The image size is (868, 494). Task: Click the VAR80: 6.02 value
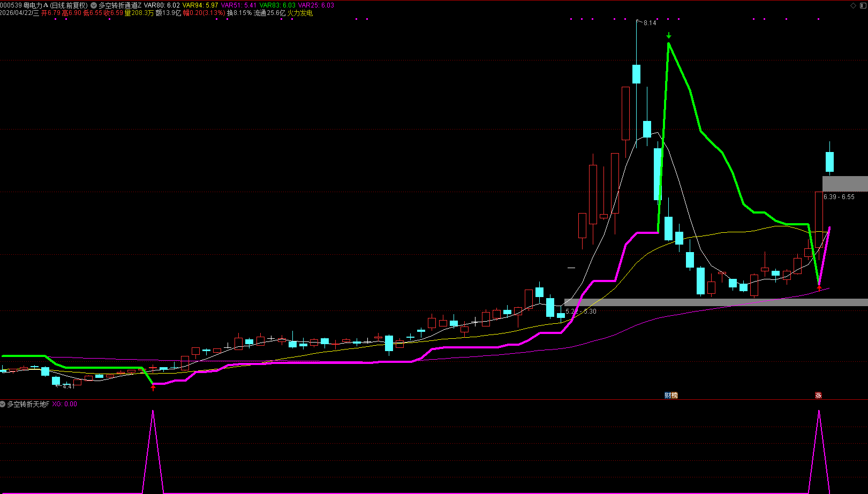(x=162, y=5)
